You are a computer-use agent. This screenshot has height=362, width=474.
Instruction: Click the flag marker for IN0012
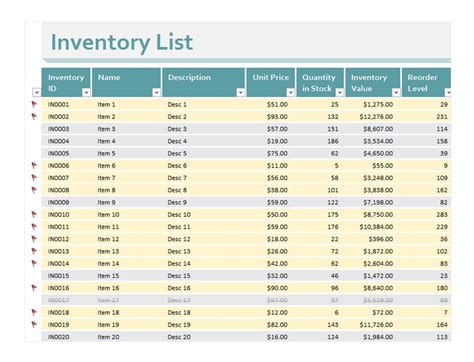coord(34,239)
